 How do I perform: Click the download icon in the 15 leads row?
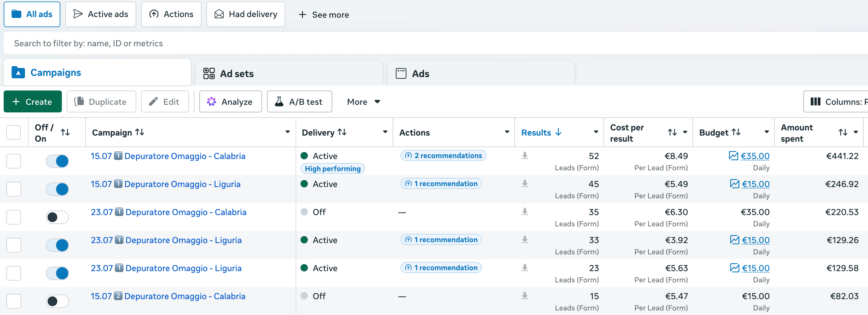tap(525, 296)
